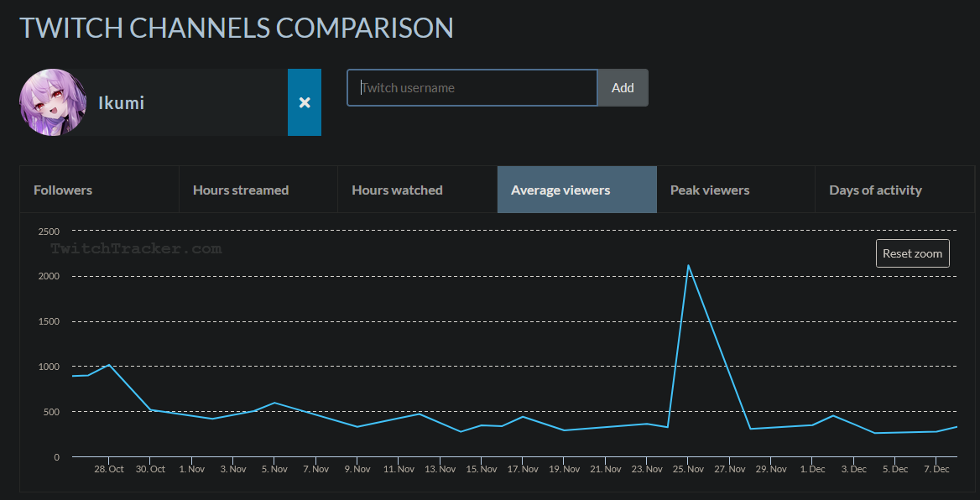
Task: Focus the Twitch username input field
Action: pos(472,87)
